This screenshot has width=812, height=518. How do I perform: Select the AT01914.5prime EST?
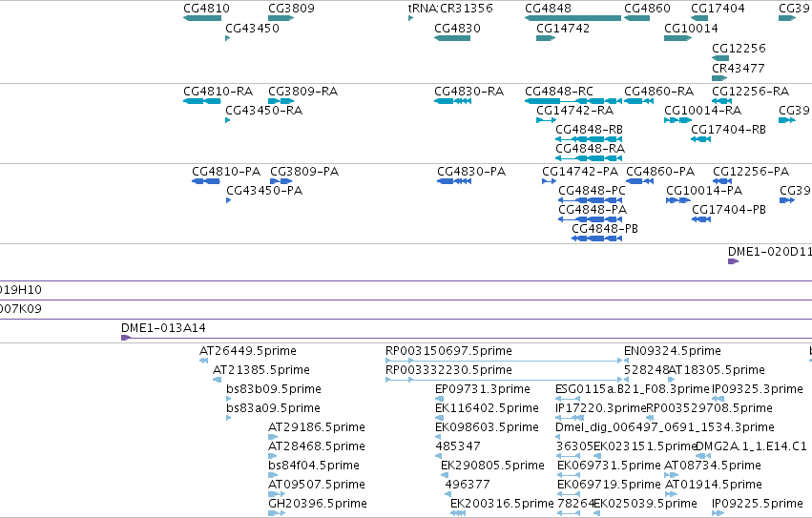671,494
